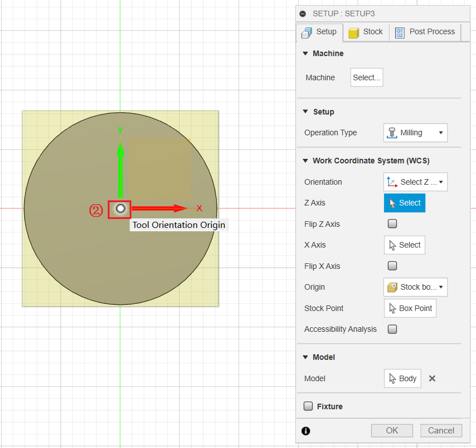Enable Accessibility Analysis
Viewport: 476px width, 448px height.
pos(392,329)
